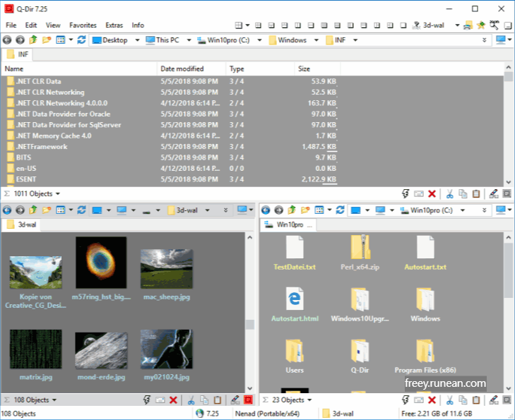Click the This PC breadcrumb in address bar
The width and height of the screenshot is (515, 420).
(x=162, y=40)
